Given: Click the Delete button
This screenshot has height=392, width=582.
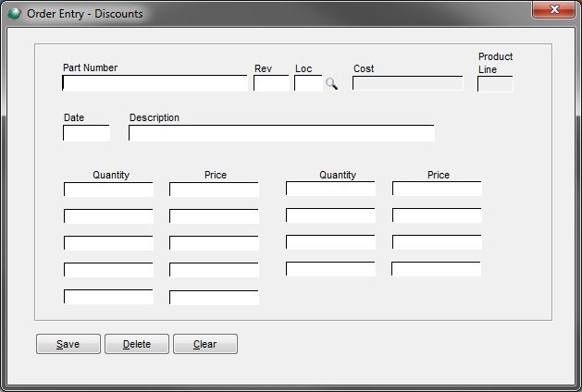Looking at the screenshot, I should coord(137,344).
